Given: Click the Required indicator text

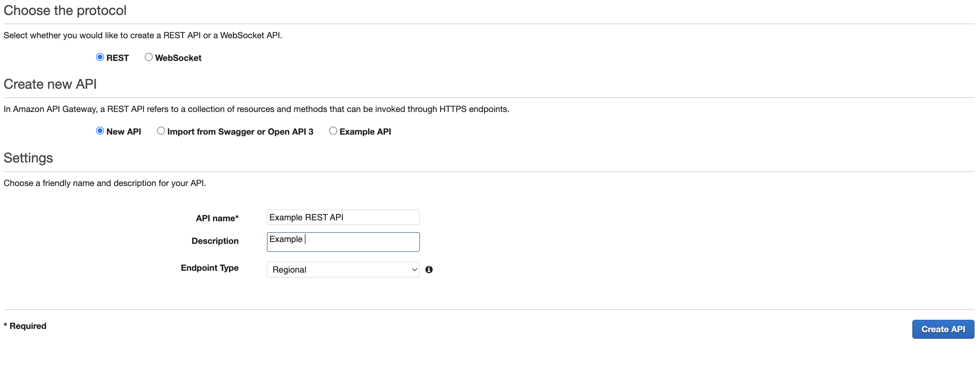Looking at the screenshot, I should [25, 326].
